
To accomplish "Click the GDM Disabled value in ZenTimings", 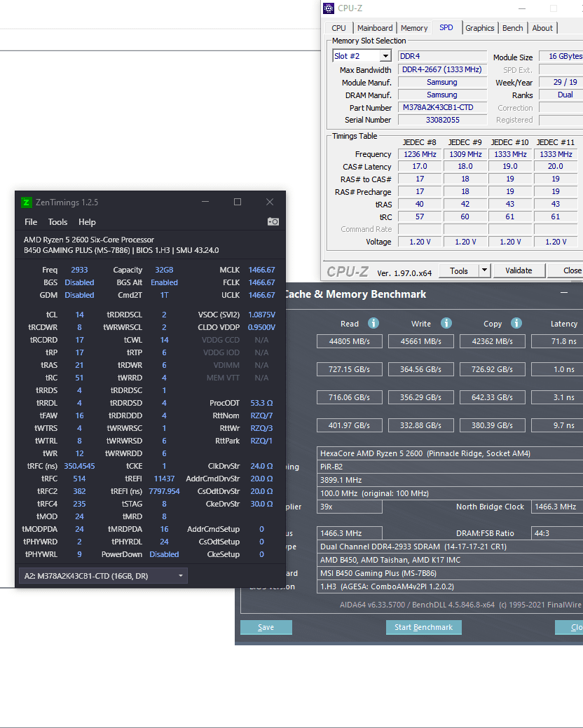I will (79, 295).
